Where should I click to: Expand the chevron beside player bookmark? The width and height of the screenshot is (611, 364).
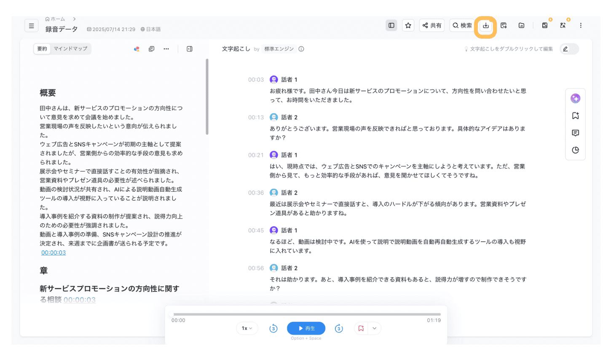(375, 329)
